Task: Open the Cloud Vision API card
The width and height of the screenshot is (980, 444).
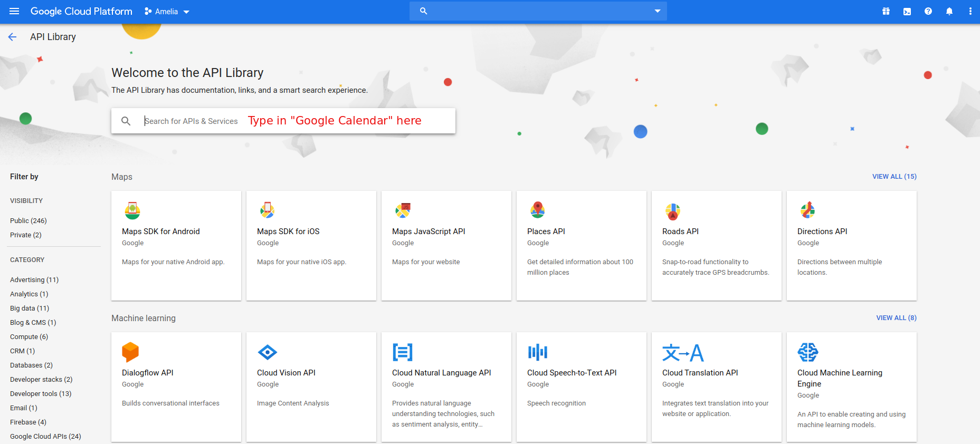Action: tap(311, 387)
